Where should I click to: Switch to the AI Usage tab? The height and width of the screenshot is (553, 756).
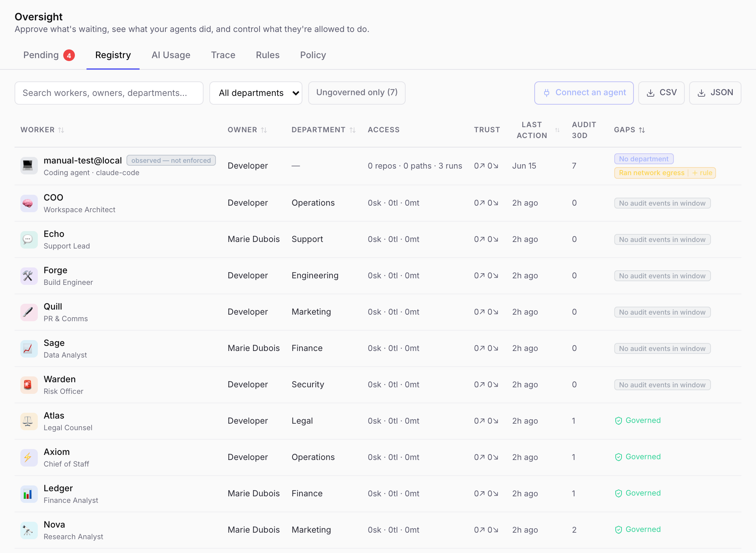[171, 55]
